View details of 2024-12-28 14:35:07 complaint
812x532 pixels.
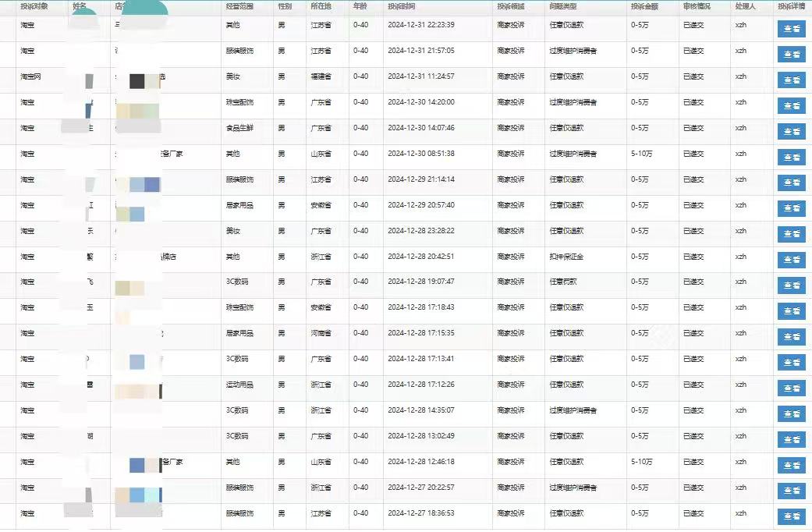(x=791, y=414)
